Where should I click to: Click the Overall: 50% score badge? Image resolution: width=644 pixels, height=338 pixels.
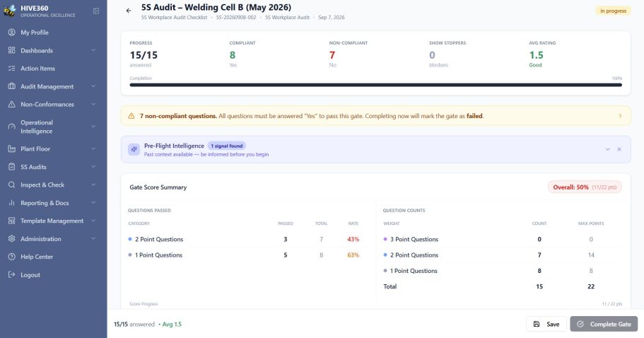(x=585, y=187)
